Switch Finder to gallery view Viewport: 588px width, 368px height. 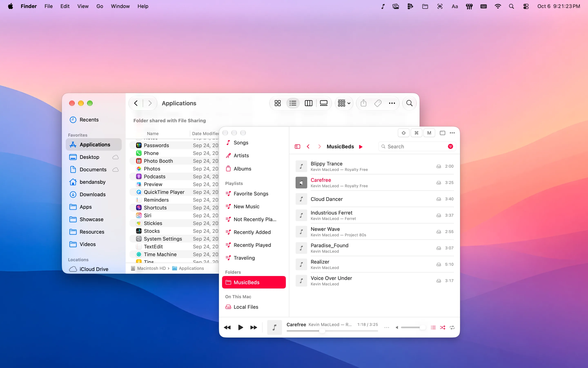click(324, 103)
